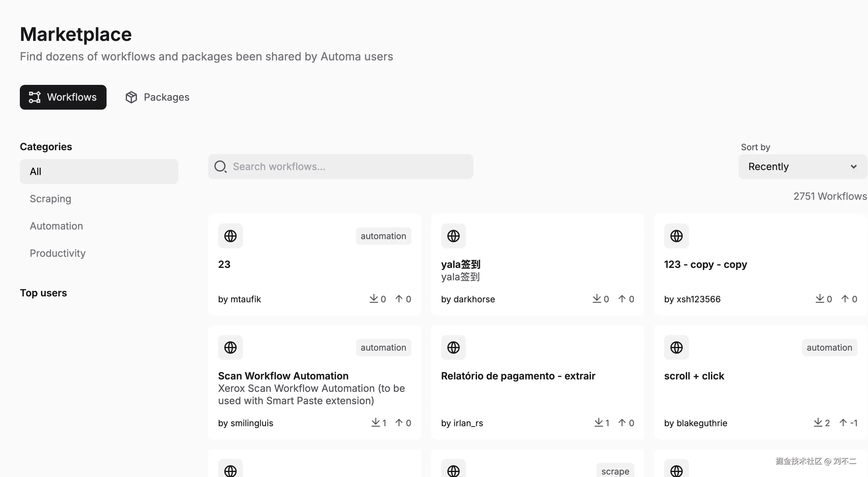Viewport: 868px width, 477px height.
Task: Click the globe icon on the '123 - copy - copy' card
Action: 676,236
